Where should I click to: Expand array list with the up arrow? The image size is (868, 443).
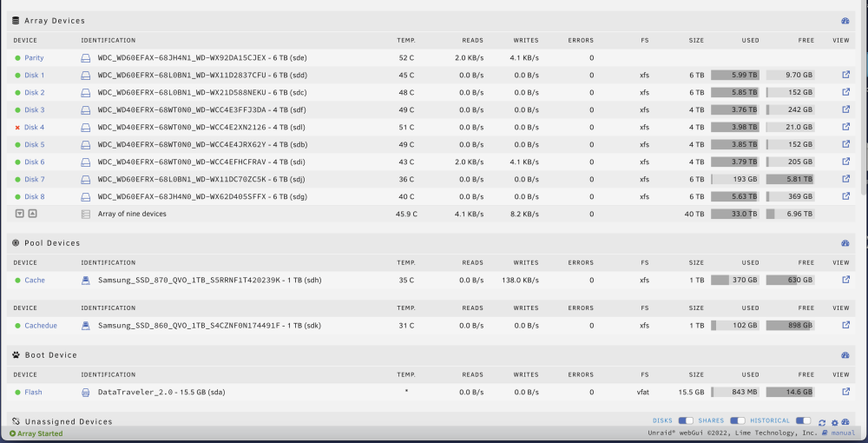pyautogui.click(x=33, y=213)
